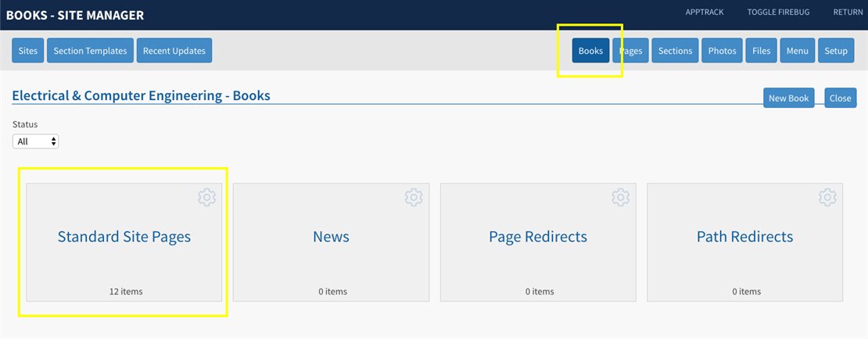Viewport: 868px width, 339px height.
Task: Click the Return link in header
Action: pos(848,12)
